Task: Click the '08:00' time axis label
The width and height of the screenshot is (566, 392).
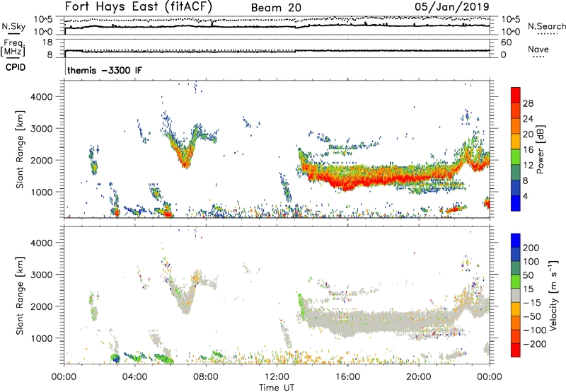Action: (x=206, y=377)
